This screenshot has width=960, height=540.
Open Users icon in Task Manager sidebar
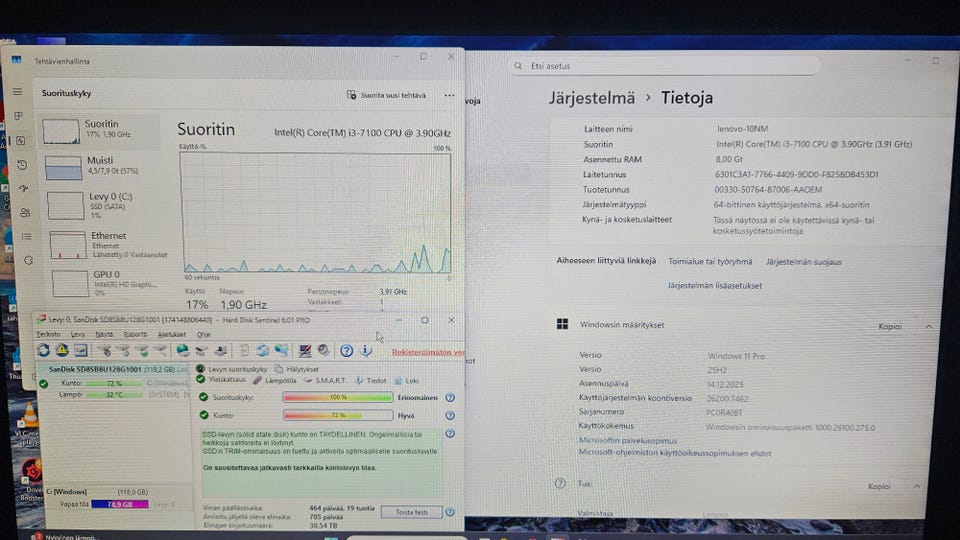coord(25,212)
